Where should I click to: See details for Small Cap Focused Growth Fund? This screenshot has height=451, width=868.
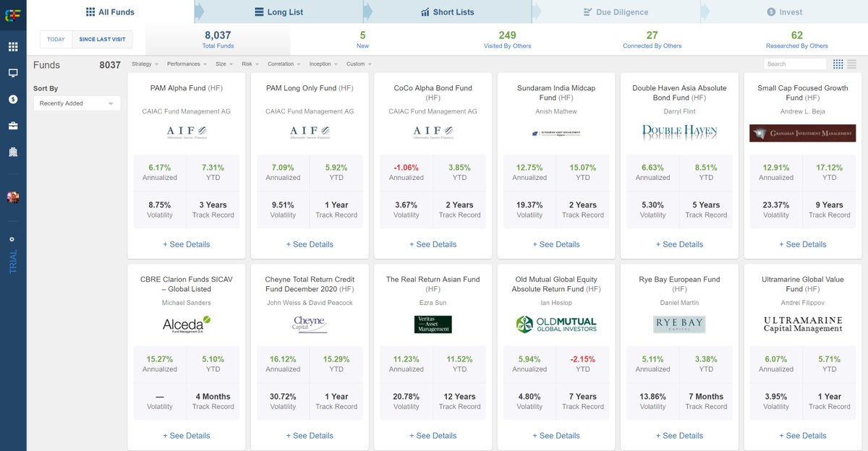pos(803,244)
